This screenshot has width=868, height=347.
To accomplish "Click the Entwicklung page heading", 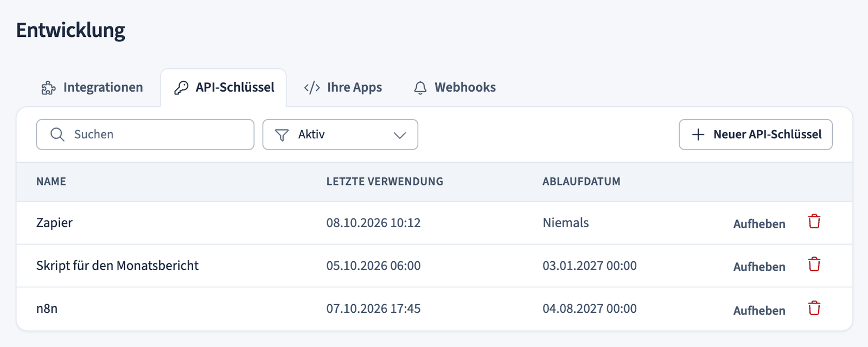I will (x=71, y=30).
